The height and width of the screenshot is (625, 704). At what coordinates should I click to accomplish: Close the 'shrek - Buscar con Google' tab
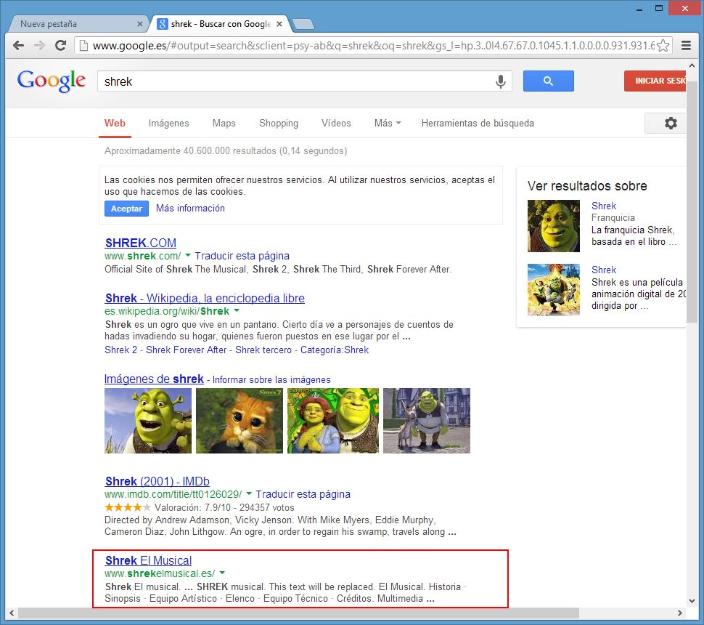279,24
